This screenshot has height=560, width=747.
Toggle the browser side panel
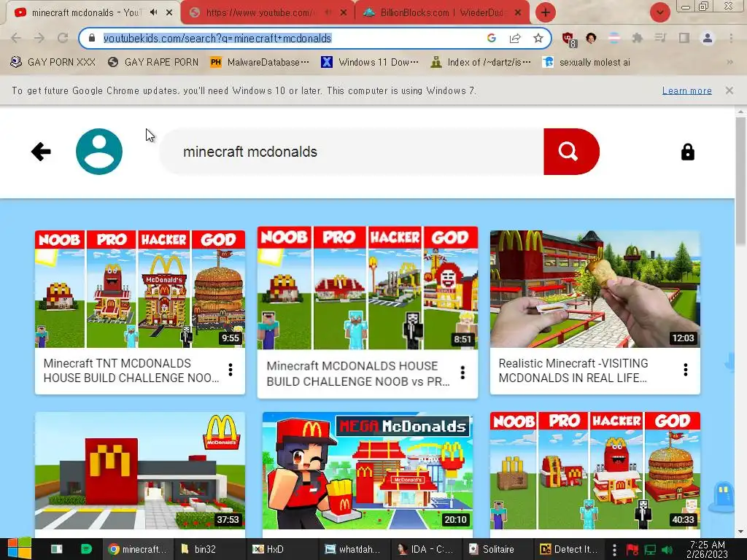tap(684, 38)
